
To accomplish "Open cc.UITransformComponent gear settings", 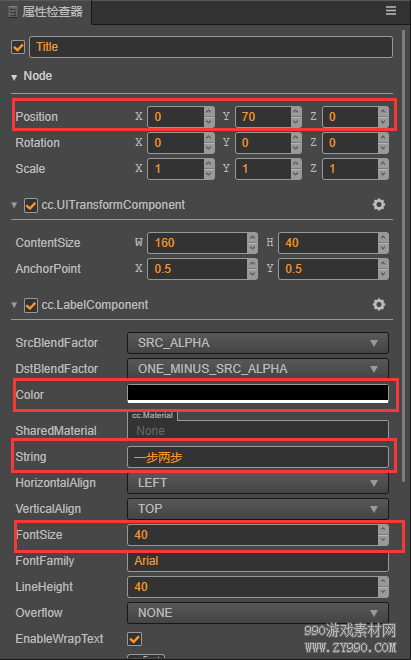I will coord(379,205).
